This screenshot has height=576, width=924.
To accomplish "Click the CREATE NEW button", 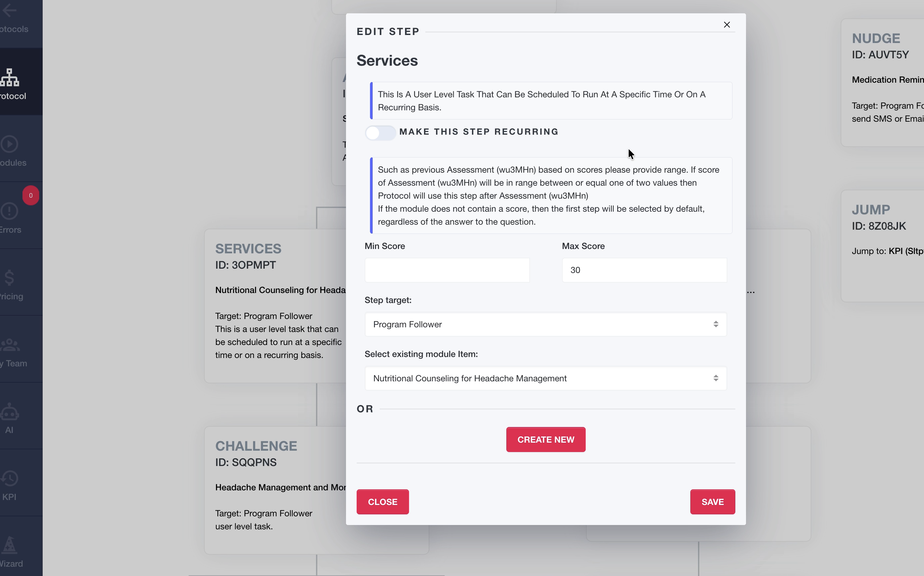I will [545, 439].
